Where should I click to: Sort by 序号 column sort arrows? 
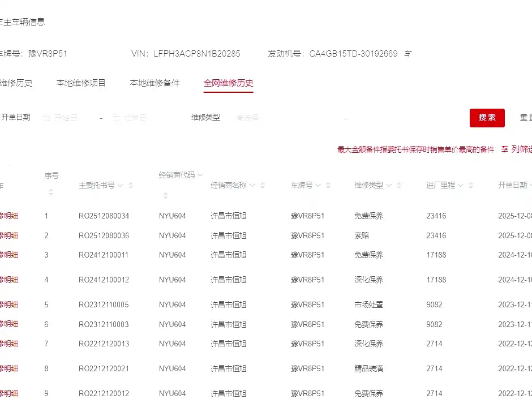(51, 192)
